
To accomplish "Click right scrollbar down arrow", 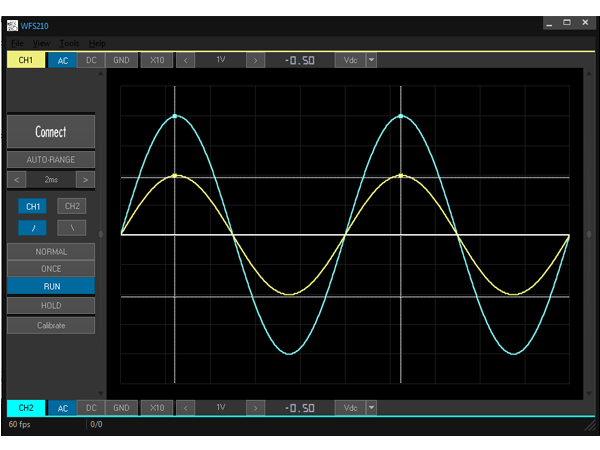I will tap(589, 393).
